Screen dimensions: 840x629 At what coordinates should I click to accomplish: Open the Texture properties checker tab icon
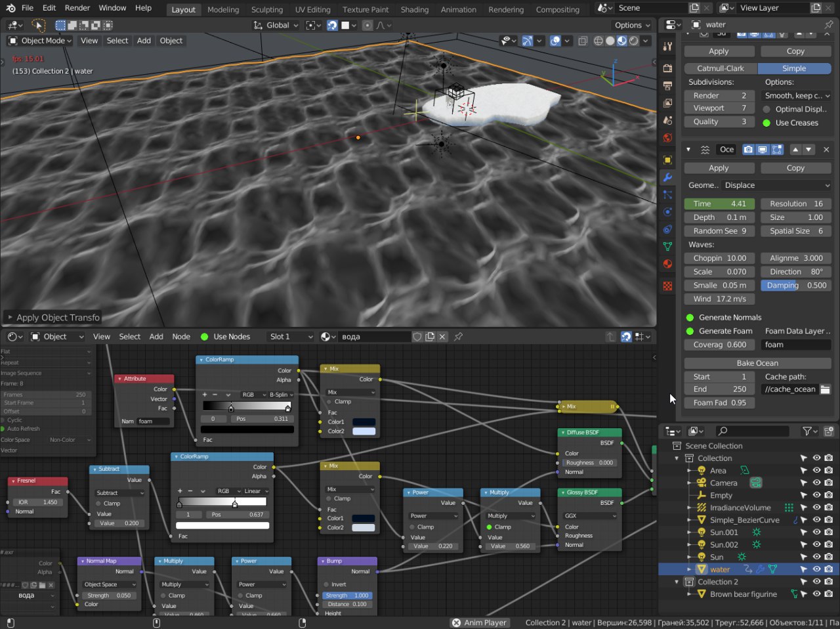pyautogui.click(x=667, y=286)
